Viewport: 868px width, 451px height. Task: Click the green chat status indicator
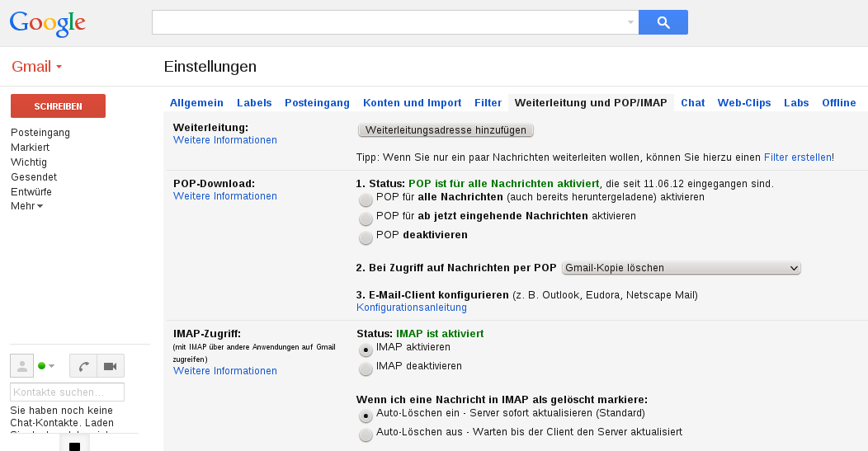[42, 366]
